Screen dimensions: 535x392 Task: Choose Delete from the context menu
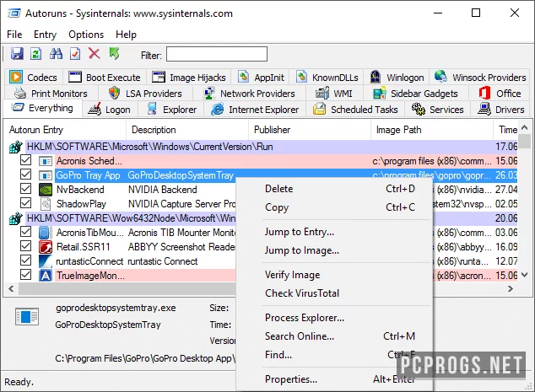coord(334,189)
